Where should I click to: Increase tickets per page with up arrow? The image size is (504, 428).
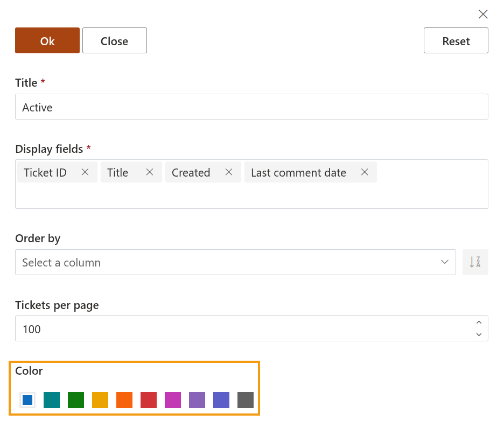pos(479,322)
